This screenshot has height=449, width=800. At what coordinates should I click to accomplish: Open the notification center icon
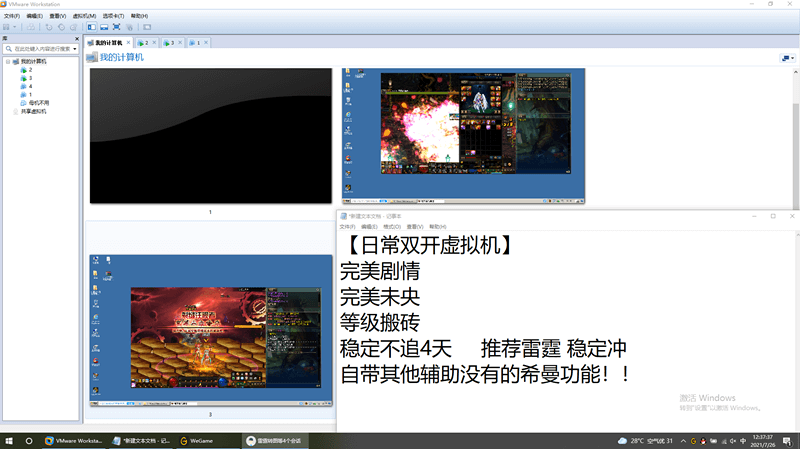tap(787, 441)
